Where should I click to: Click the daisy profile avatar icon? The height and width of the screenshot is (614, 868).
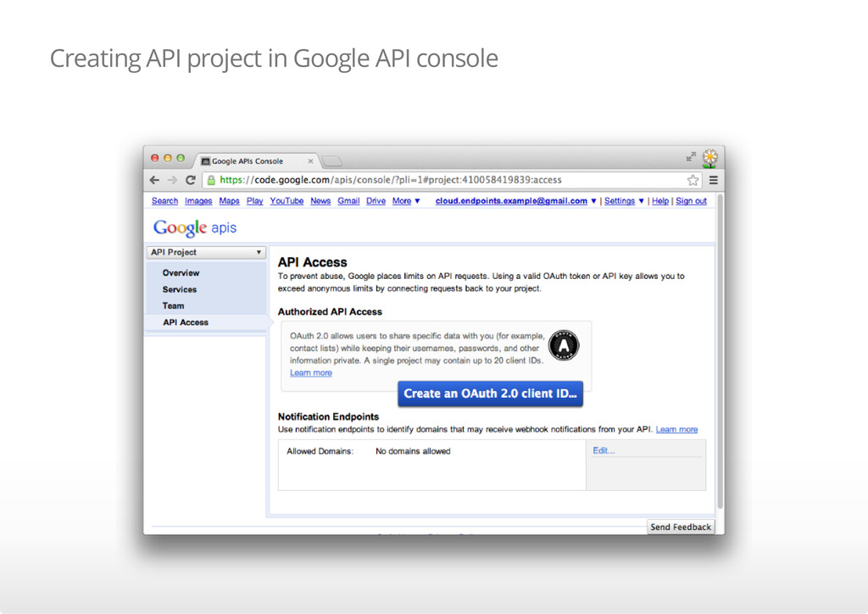pyautogui.click(x=710, y=159)
